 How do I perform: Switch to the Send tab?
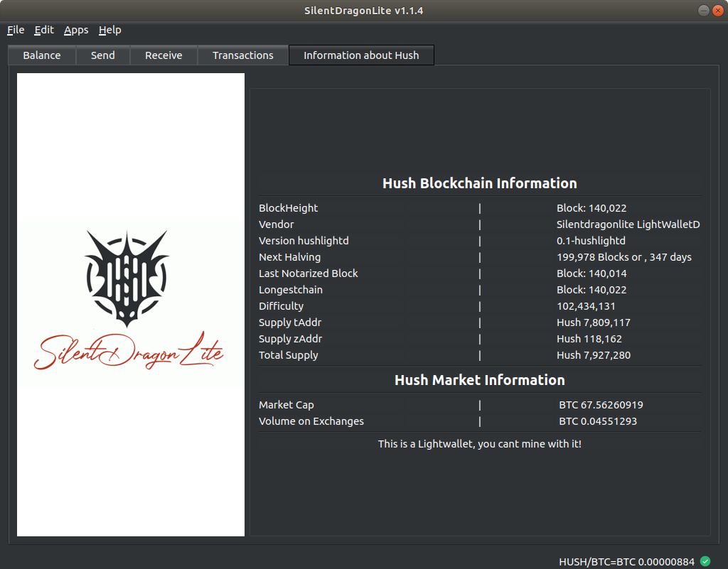click(102, 55)
